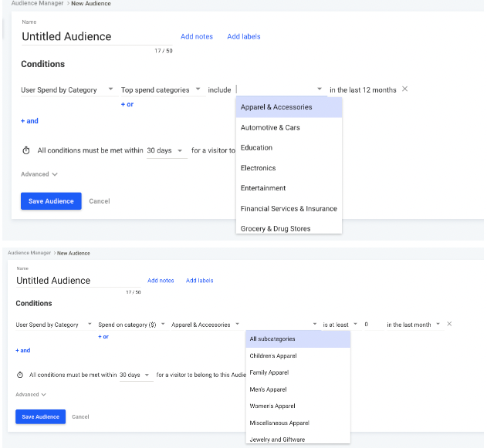Pick Jewelry and Giftware subcategory

298,439
